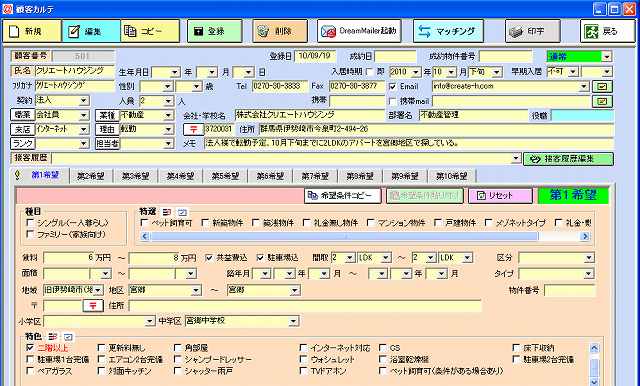The image size is (640, 386).
Task: Open the 業種 dropdown showing 不動産
Action: (x=168, y=115)
